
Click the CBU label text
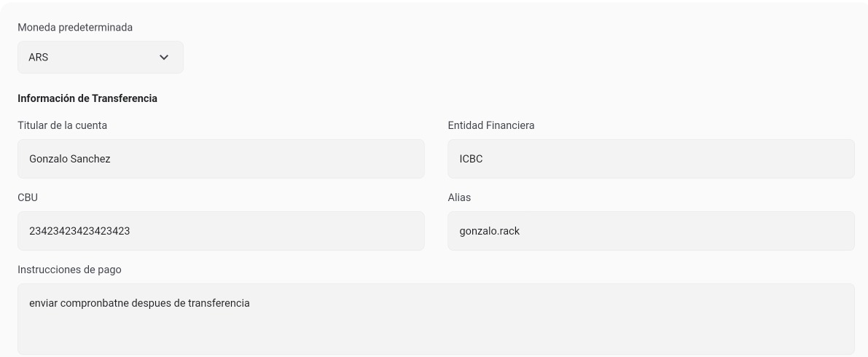click(28, 197)
